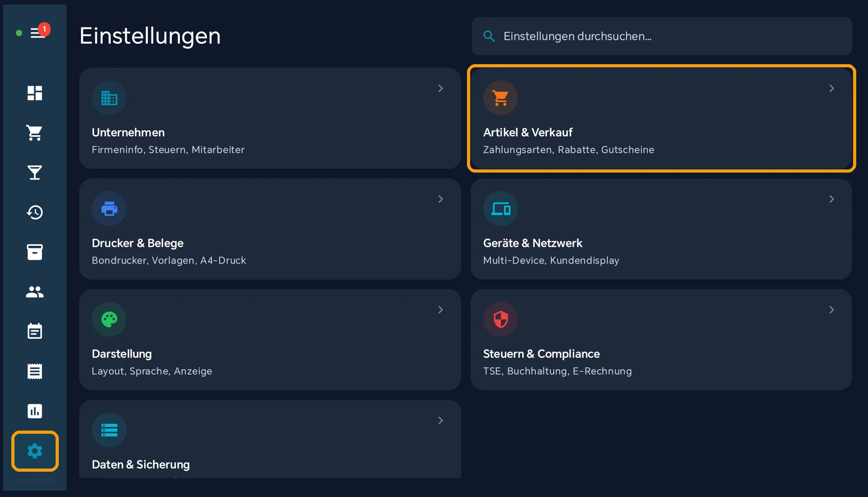Viewport: 868px width, 497px height.
Task: Open the shopping cart icon in sidebar
Action: [35, 133]
